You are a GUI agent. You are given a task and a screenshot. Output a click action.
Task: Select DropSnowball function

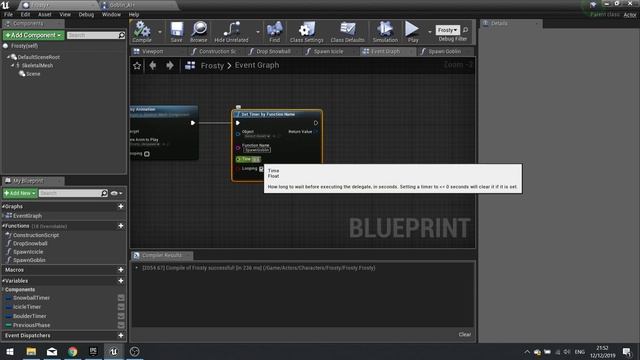tap(30, 244)
